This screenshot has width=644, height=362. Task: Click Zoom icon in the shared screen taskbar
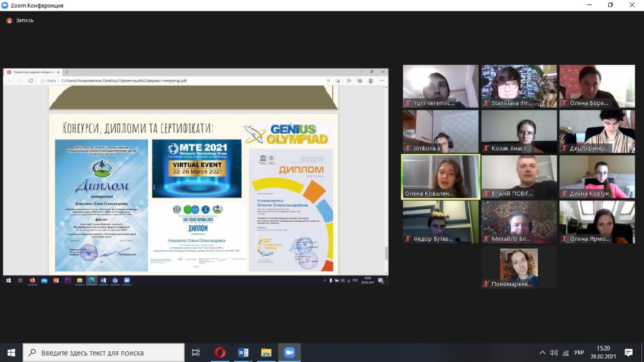127,281
